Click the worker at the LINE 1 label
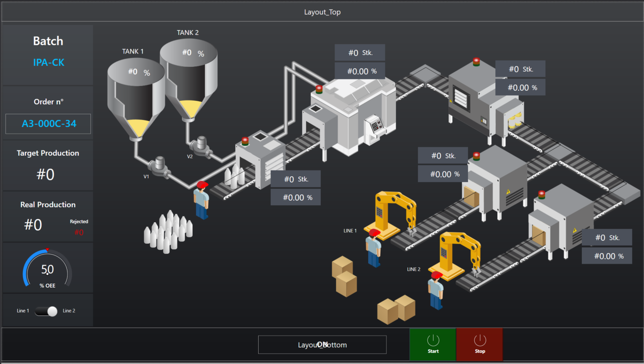 point(374,248)
